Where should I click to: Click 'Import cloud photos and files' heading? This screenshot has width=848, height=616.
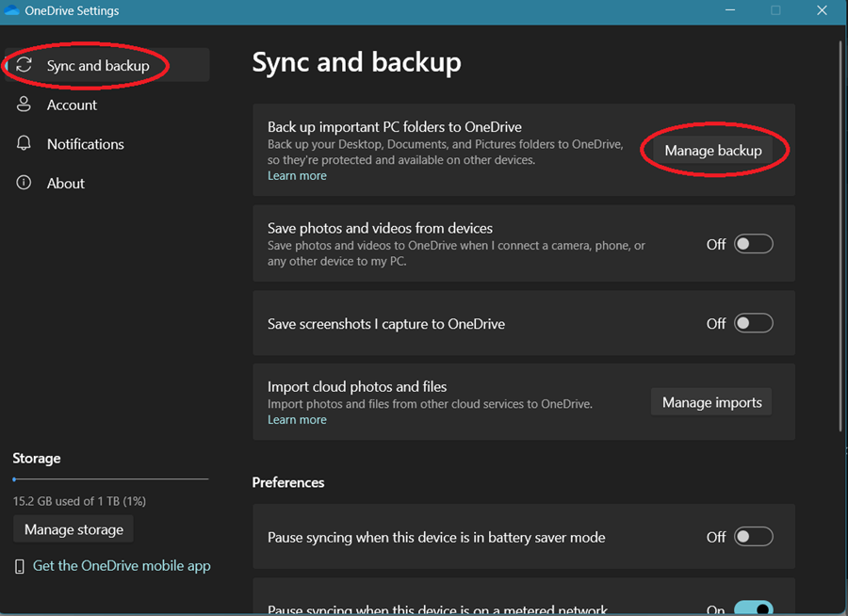point(357,387)
